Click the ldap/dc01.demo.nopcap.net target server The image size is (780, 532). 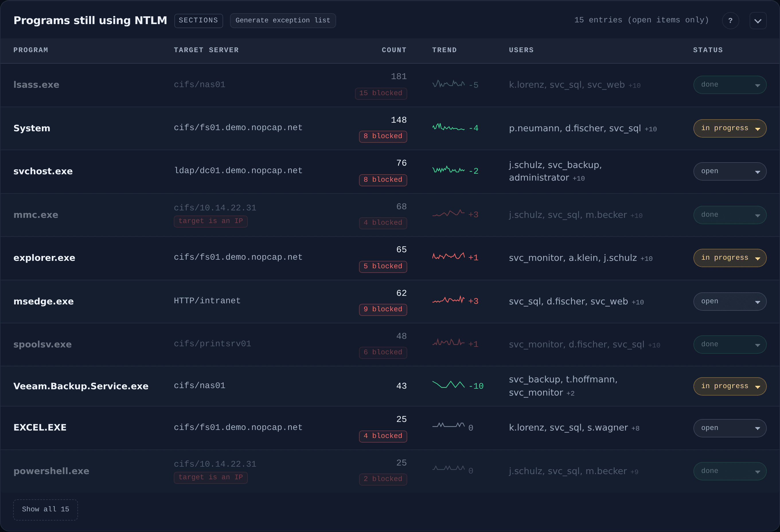coord(238,171)
